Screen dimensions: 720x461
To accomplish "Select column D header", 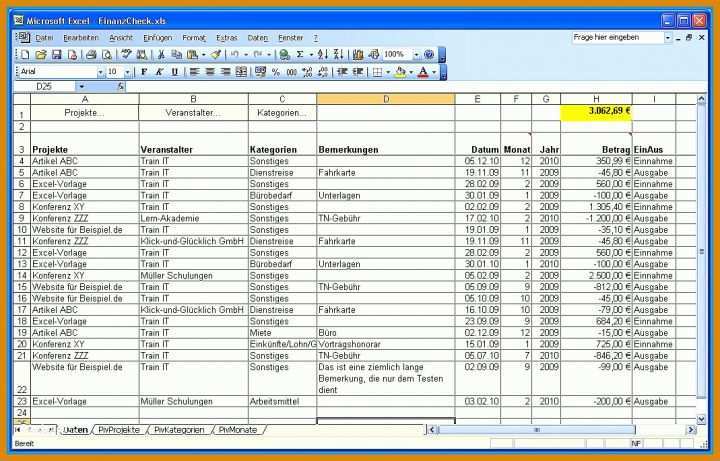I will tap(386, 99).
